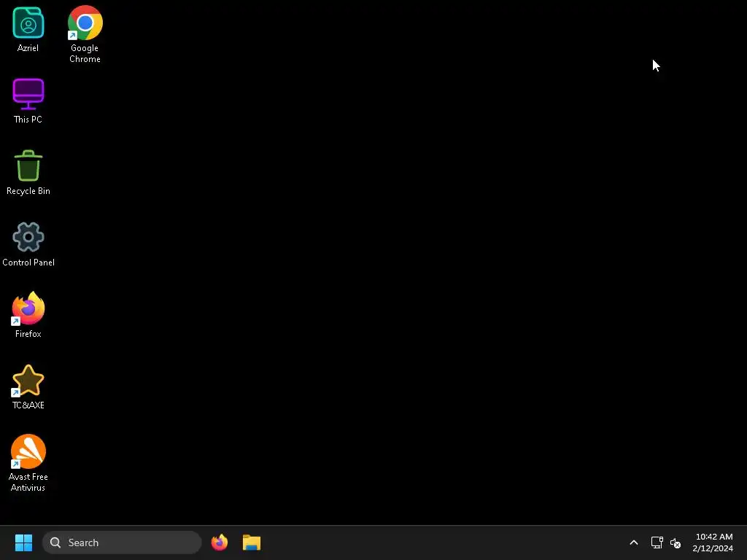The image size is (747, 560).
Task: Select the Recycle Bin icon
Action: (x=28, y=166)
